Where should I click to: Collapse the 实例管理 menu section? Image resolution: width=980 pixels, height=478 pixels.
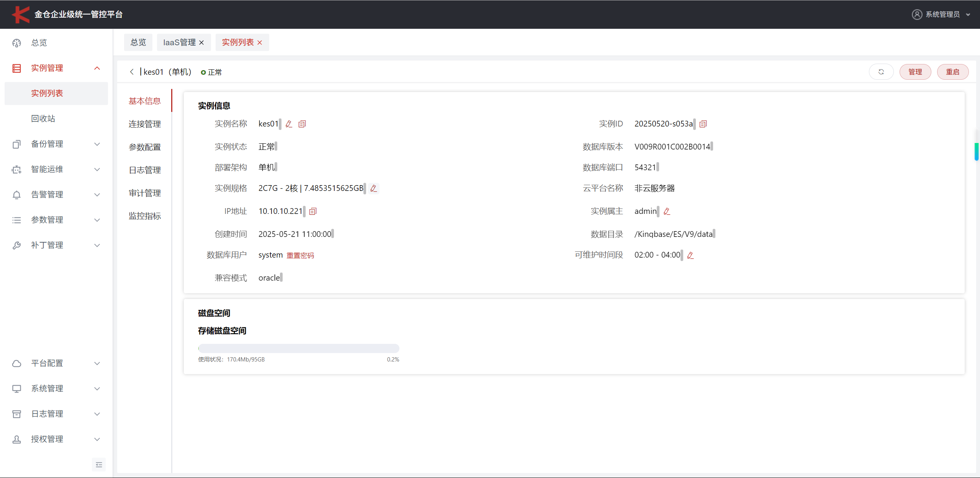coord(97,68)
